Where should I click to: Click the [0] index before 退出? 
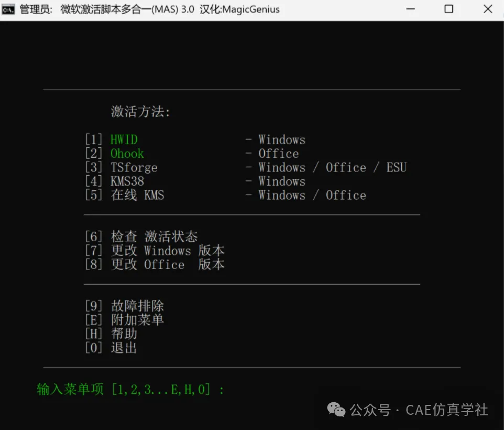point(94,348)
